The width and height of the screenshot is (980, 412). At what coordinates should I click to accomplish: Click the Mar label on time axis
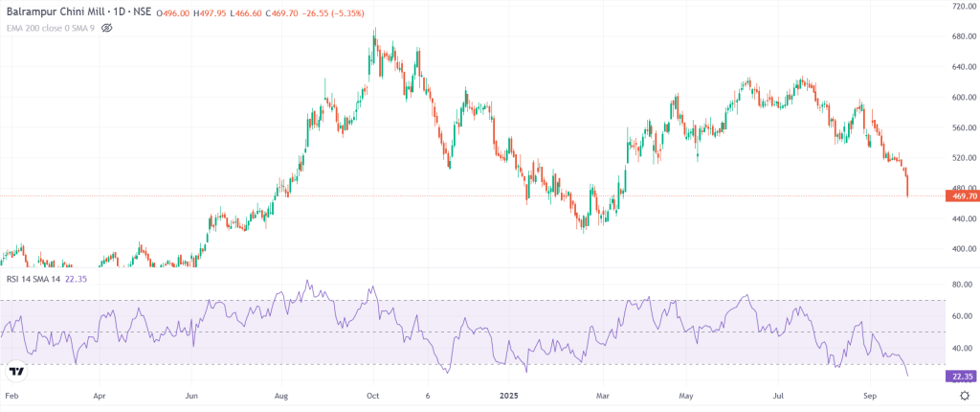(603, 397)
